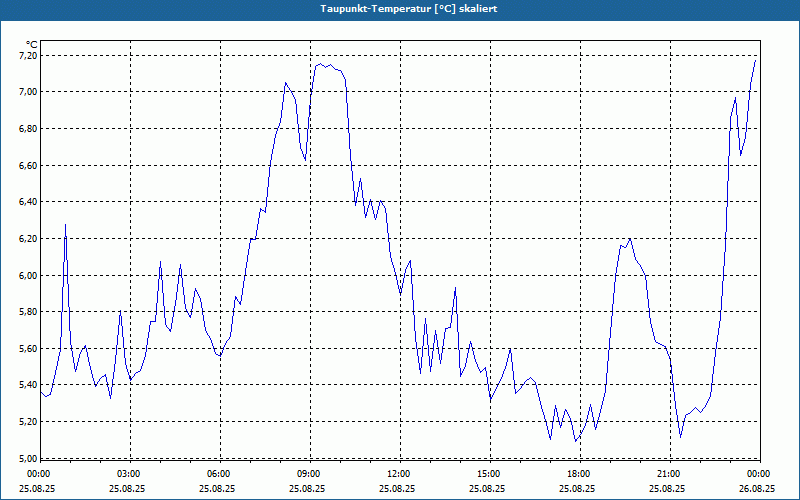Click the 21:00 time axis label
The image size is (800, 500).
[x=668, y=474]
